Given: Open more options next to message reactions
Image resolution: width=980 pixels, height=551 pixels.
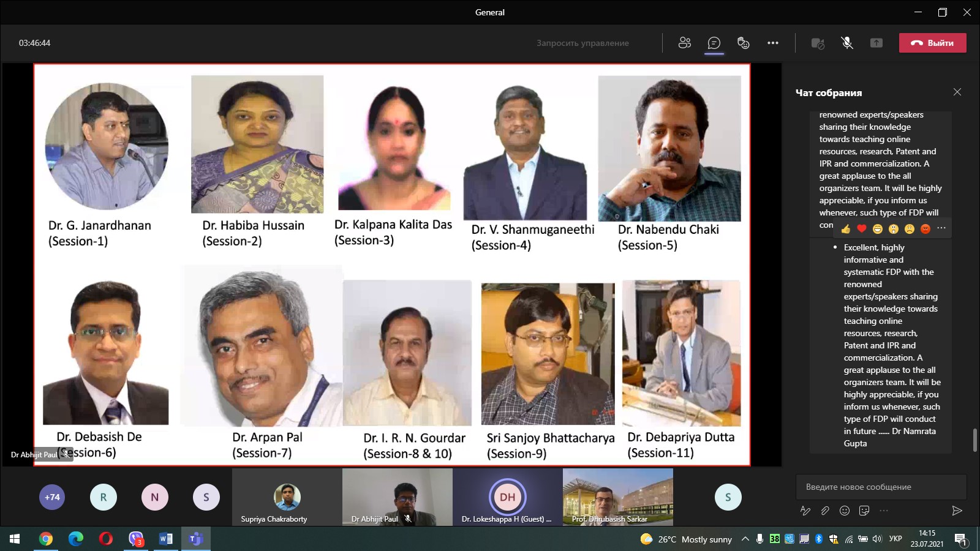Looking at the screenshot, I should click(x=941, y=228).
